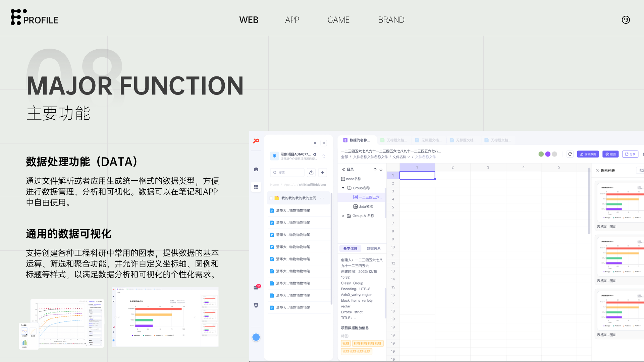Check the box next to 我的我的我的我的空间 folder
The width and height of the screenshot is (644, 362).
coord(271,198)
